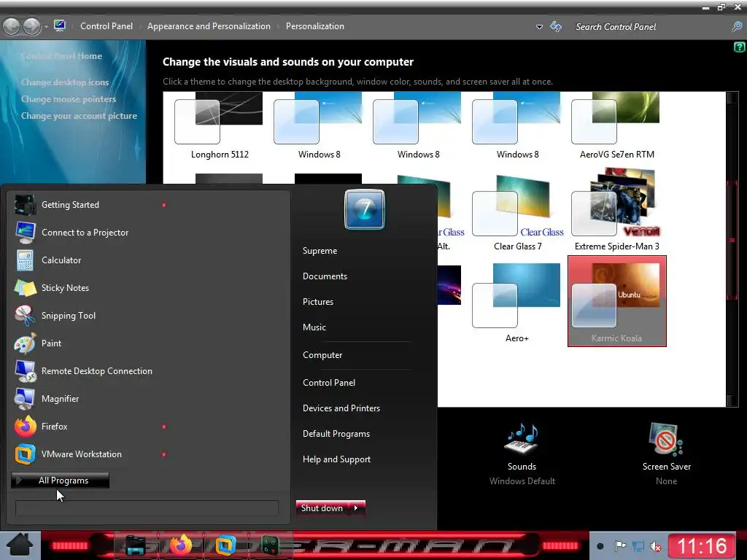
Task: Expand the Firefox jump list marker
Action: [x=164, y=426]
